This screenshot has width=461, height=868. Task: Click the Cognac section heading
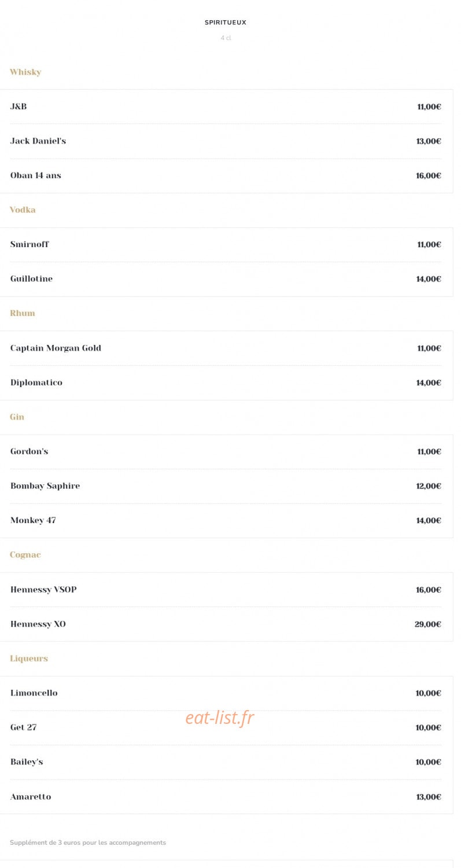pos(25,555)
